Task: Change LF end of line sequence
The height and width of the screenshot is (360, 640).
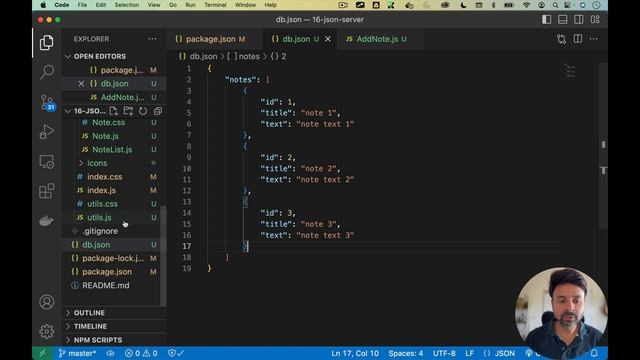Action: 469,353
